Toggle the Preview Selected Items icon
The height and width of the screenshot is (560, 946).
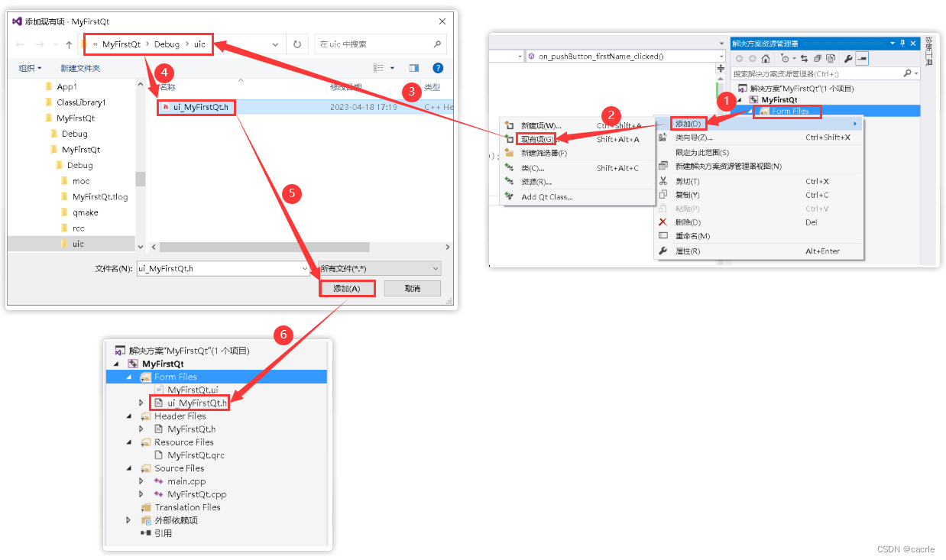tap(861, 58)
